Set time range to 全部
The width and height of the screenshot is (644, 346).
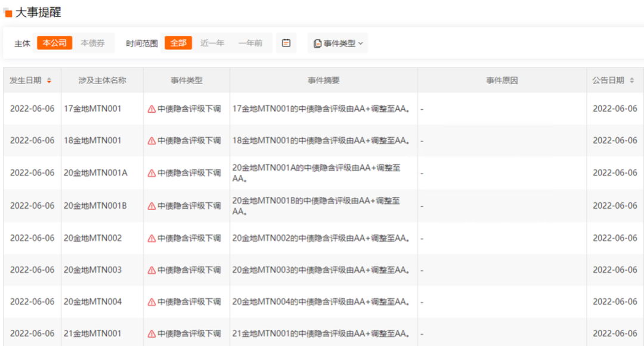(178, 43)
